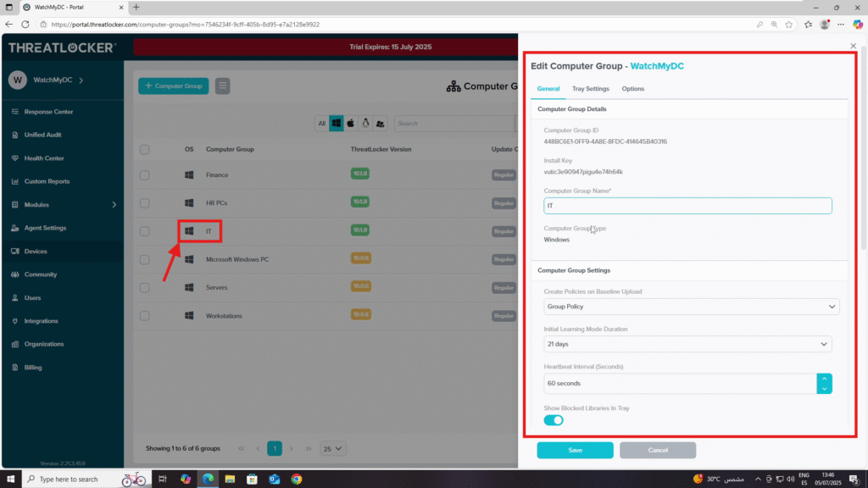
Task: Click the groups Search box
Action: (455, 124)
